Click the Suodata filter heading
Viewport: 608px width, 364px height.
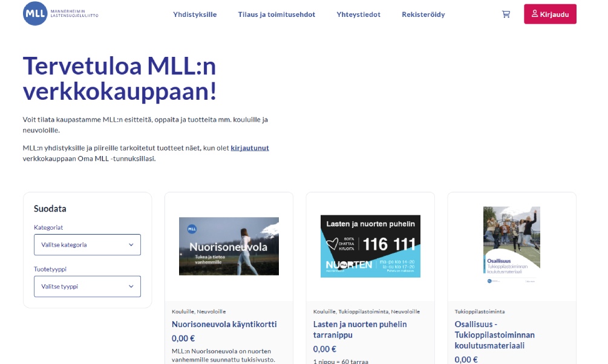pyautogui.click(x=50, y=209)
